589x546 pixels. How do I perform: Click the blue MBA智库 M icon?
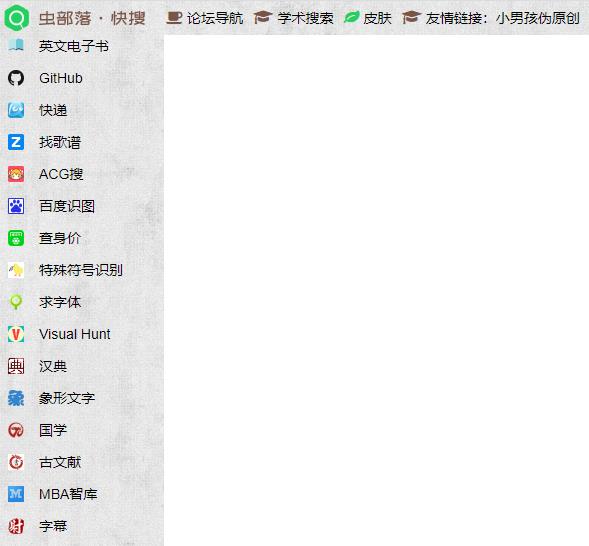tap(16, 494)
